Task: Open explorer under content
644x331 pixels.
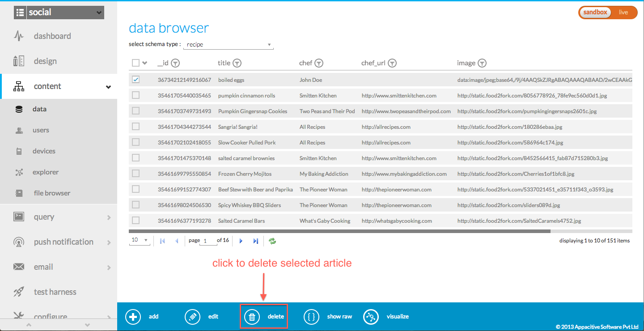Action: 46,172
